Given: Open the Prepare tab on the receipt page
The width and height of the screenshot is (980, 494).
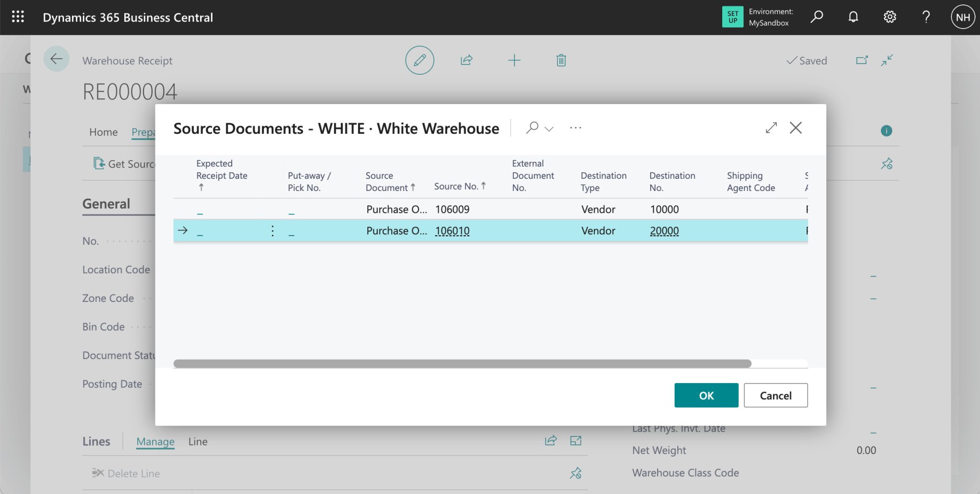Looking at the screenshot, I should pos(143,132).
